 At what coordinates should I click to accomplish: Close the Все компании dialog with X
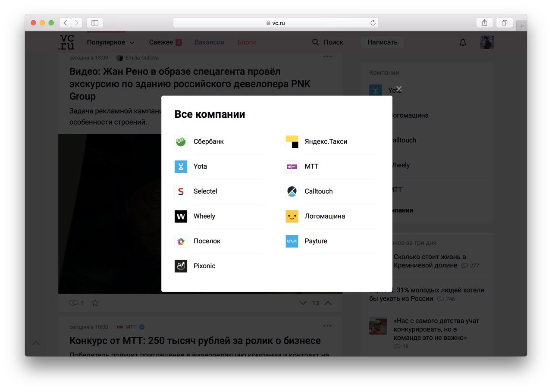(399, 89)
